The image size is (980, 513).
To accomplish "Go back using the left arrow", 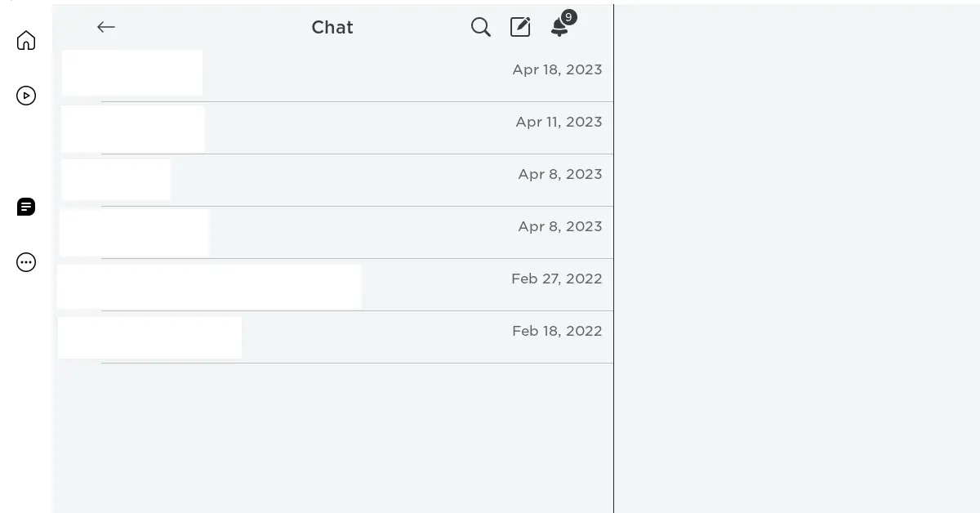I will click(x=106, y=27).
